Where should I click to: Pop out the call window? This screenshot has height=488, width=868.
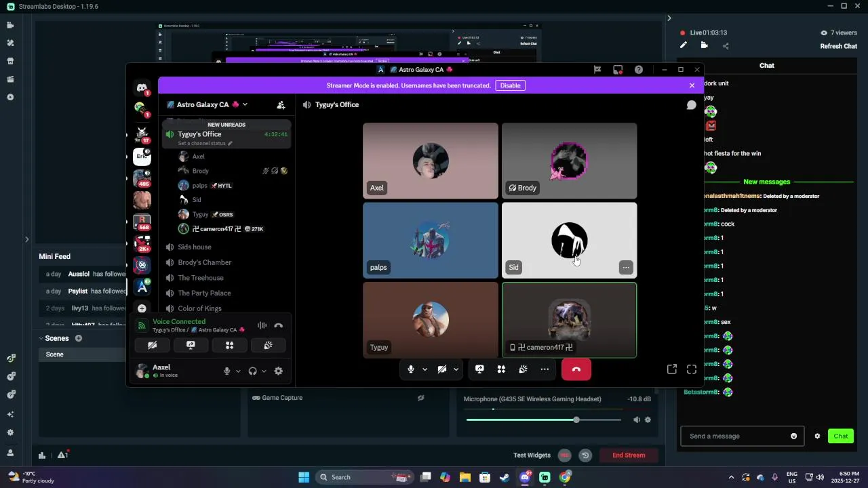point(671,369)
